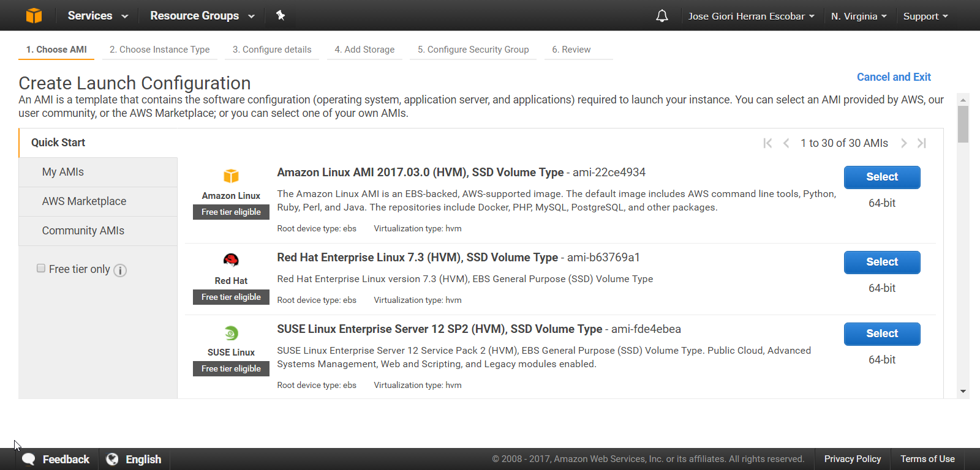Switch to Choose Instance Type step
980x470 pixels.
[159, 50]
